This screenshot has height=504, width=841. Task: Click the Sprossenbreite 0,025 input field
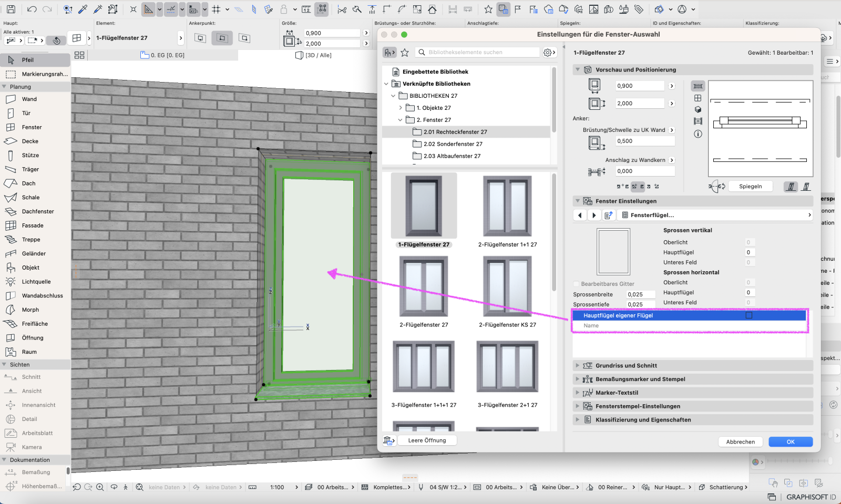click(x=641, y=294)
